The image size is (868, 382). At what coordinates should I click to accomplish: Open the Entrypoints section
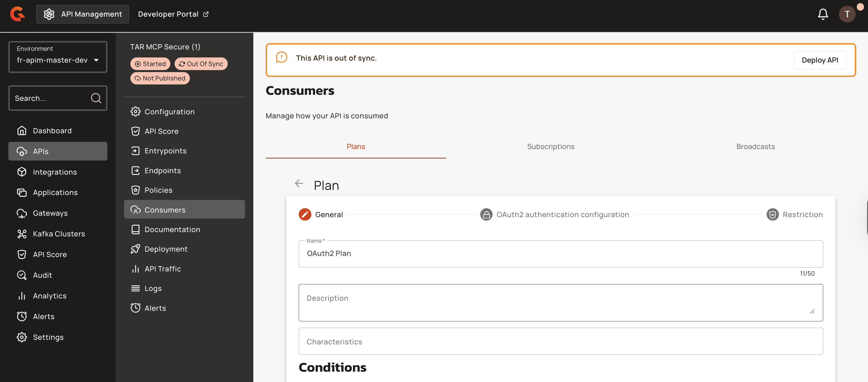(165, 151)
